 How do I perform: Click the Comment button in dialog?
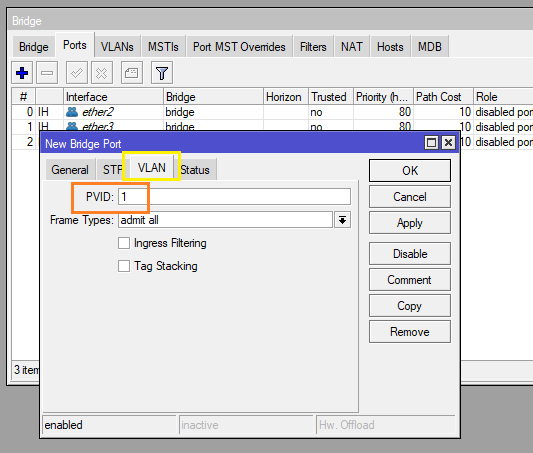[x=410, y=280]
